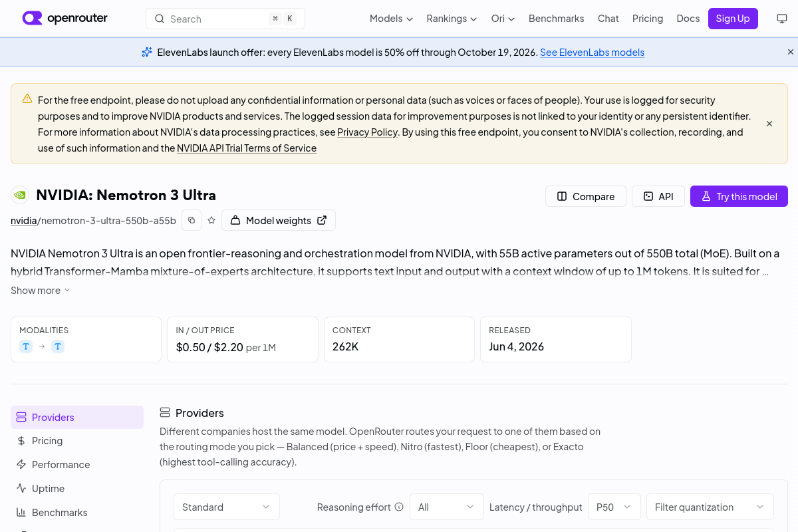Open the Pricing page from top nav

tap(648, 19)
